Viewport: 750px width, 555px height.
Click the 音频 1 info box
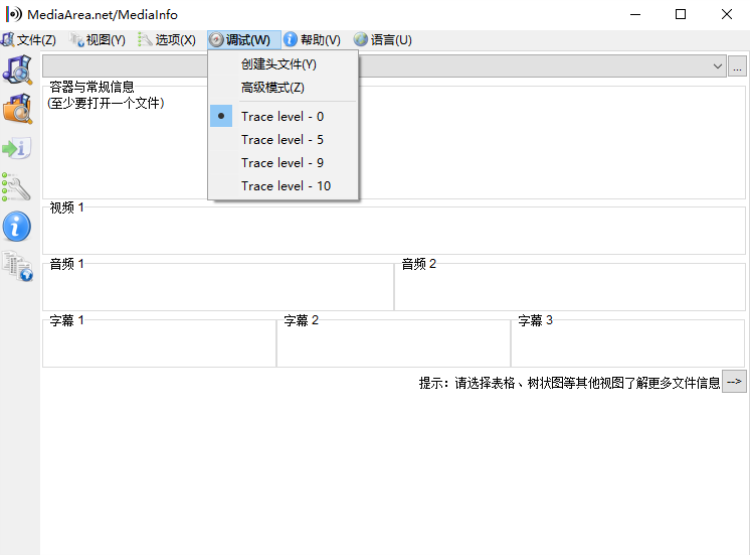[x=218, y=287]
